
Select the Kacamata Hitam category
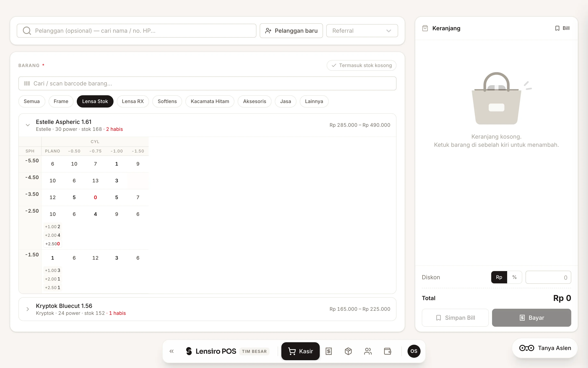[210, 101]
